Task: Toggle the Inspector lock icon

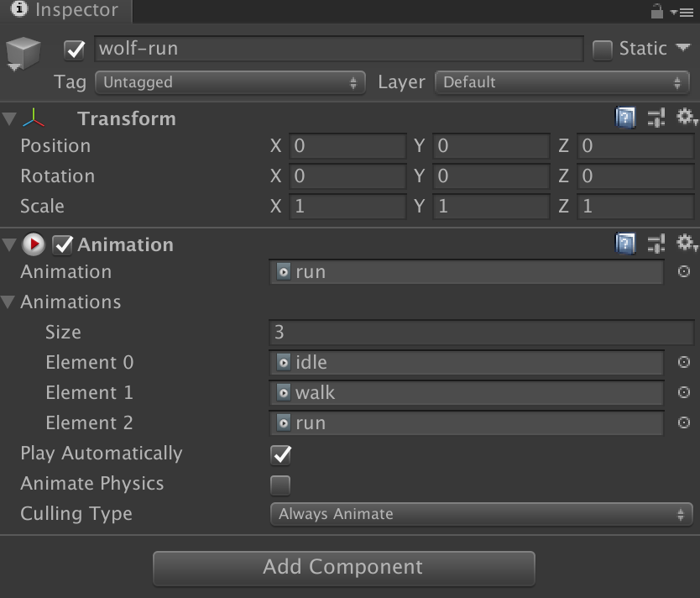Action: (657, 12)
